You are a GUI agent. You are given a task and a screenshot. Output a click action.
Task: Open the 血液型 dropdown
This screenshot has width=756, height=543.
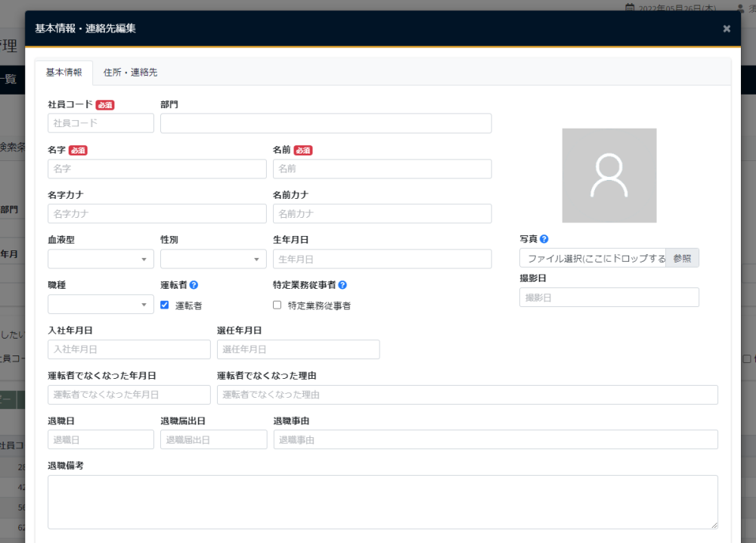coord(101,259)
